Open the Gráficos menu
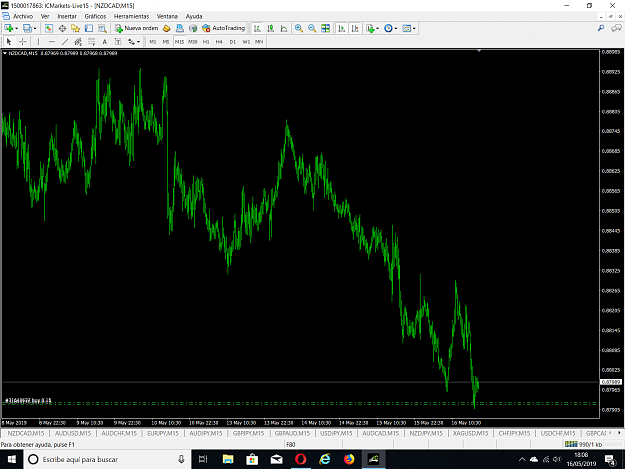625x469 pixels. click(96, 16)
